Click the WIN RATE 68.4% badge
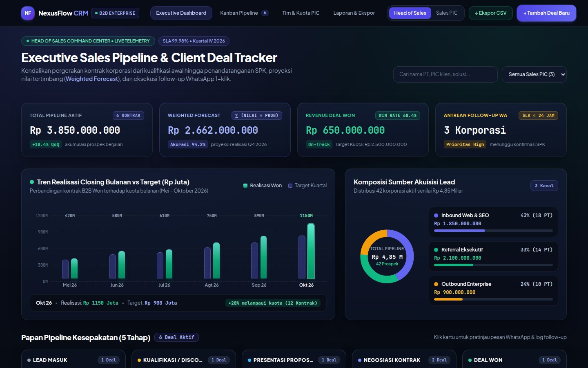Screen dimensions: 588x368 (x=398, y=115)
